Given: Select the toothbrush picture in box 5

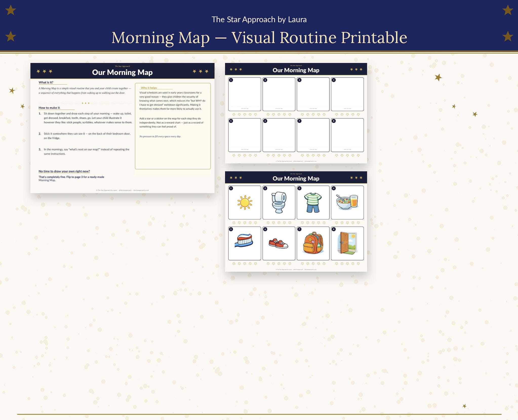Looking at the screenshot, I should click(x=244, y=241).
